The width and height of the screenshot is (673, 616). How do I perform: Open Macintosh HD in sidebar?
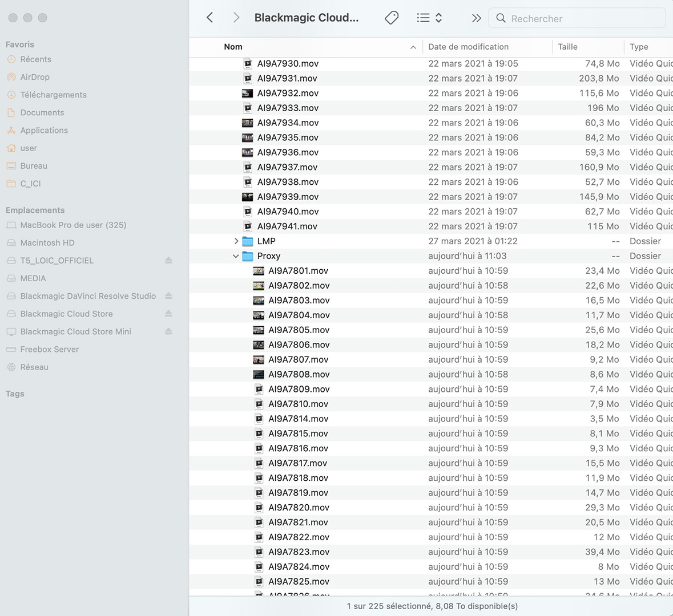tap(47, 242)
